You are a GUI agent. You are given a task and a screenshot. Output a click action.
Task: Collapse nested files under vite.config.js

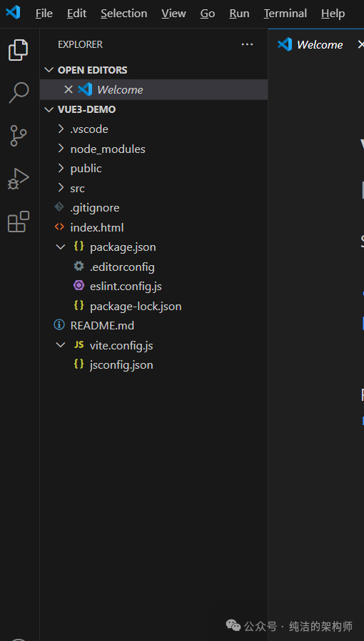[x=61, y=345]
